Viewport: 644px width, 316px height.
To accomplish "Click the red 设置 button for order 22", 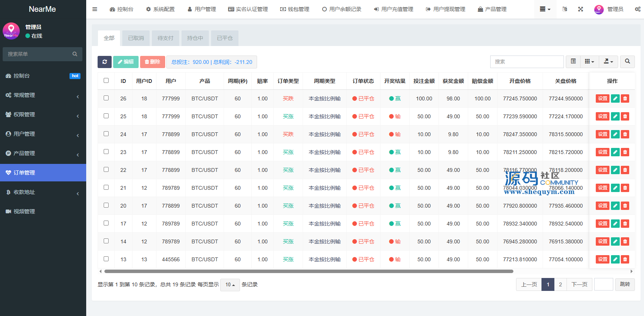I will (x=603, y=170).
